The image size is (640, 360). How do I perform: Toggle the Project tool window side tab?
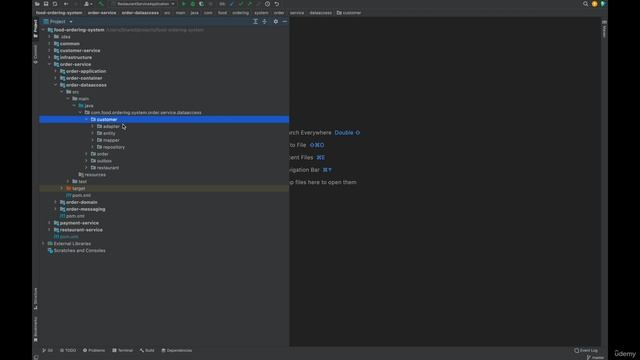tap(36, 28)
